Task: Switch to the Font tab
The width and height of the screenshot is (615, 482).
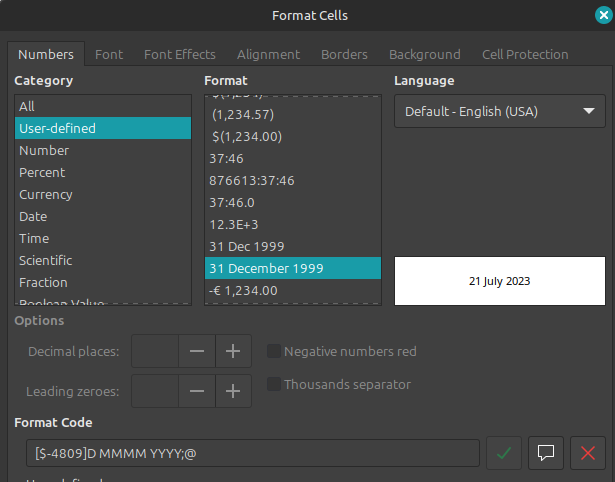Action: 109,54
